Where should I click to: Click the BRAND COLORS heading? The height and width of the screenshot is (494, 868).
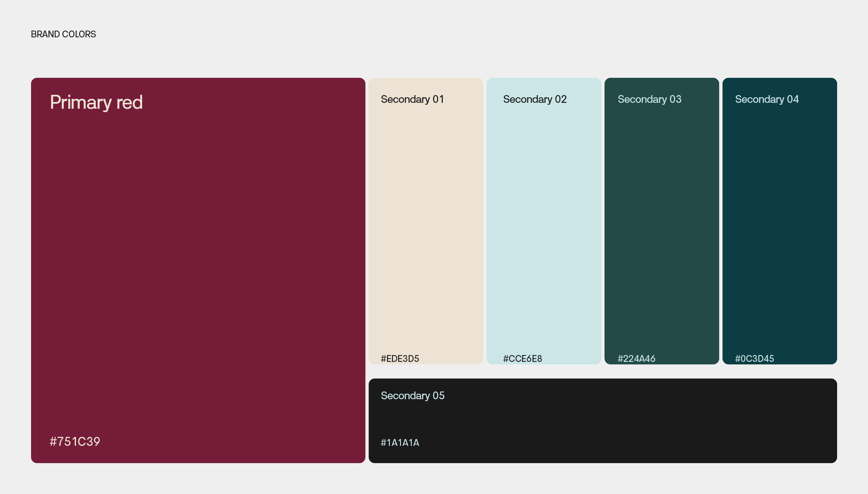[x=64, y=34]
